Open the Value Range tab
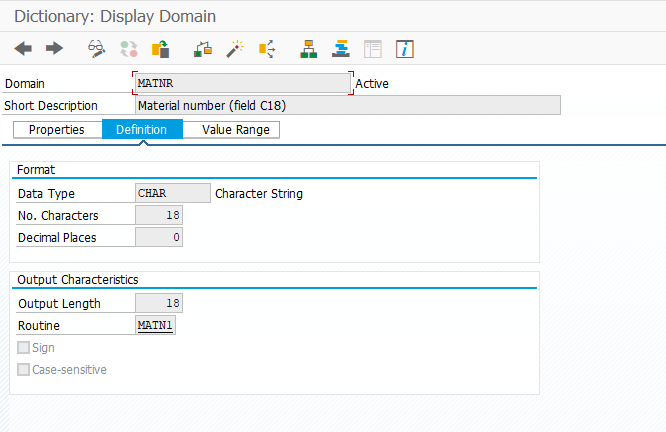The height and width of the screenshot is (432, 666). point(235,130)
